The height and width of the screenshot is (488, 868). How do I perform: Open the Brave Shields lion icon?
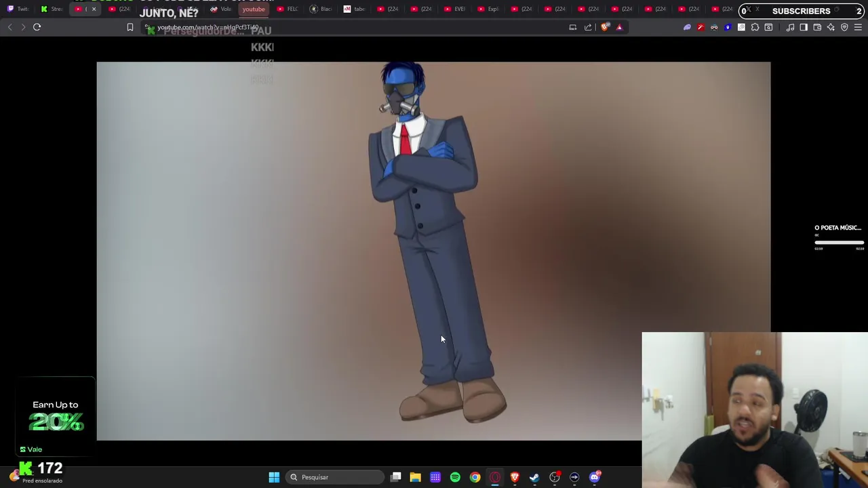605,27
